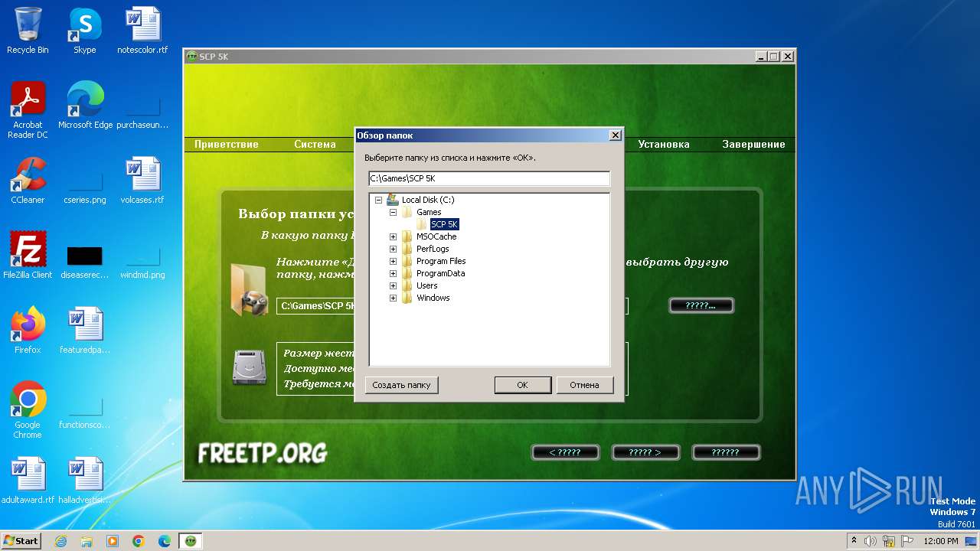The image size is (980, 551).
Task: Click the installer back button
Action: (x=565, y=452)
